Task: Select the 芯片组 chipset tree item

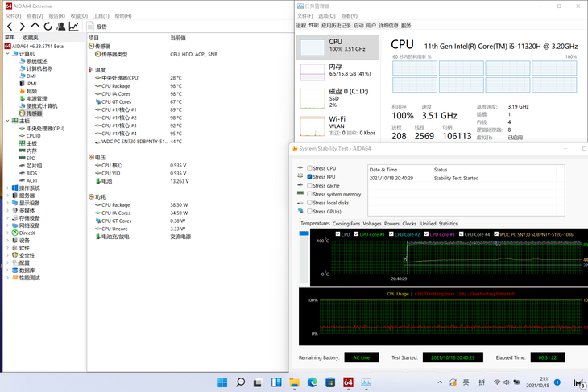Action: coord(34,166)
